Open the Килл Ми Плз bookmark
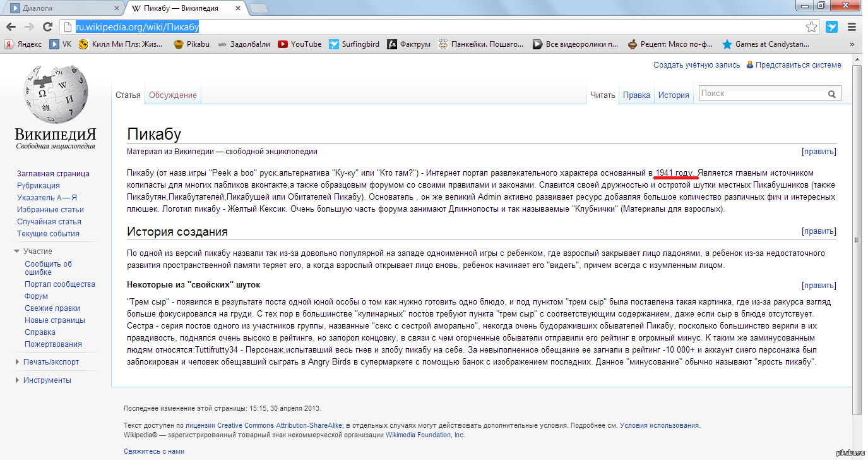The height and width of the screenshot is (460, 868). [121, 44]
